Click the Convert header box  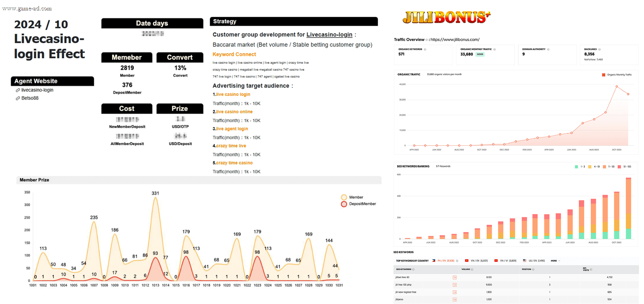pos(180,57)
